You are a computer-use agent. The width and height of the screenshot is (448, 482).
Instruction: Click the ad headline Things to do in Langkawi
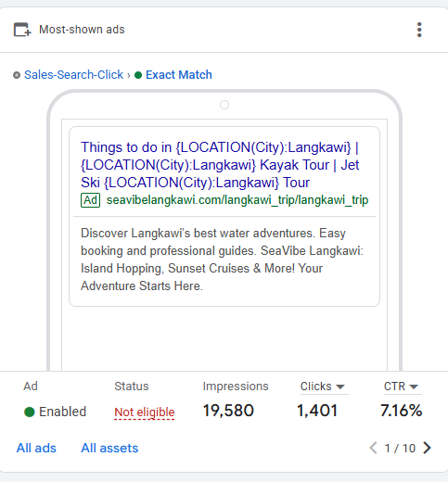pos(220,165)
